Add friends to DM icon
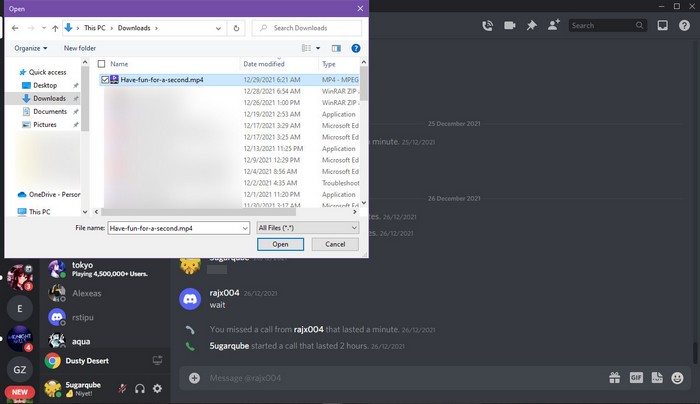The width and height of the screenshot is (700, 404). (x=554, y=25)
